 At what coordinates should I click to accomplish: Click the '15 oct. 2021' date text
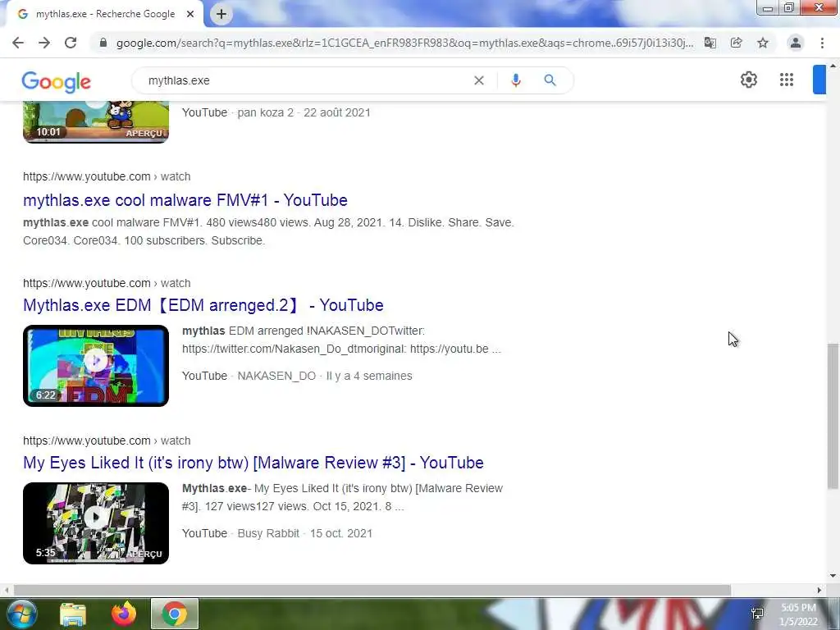(341, 533)
